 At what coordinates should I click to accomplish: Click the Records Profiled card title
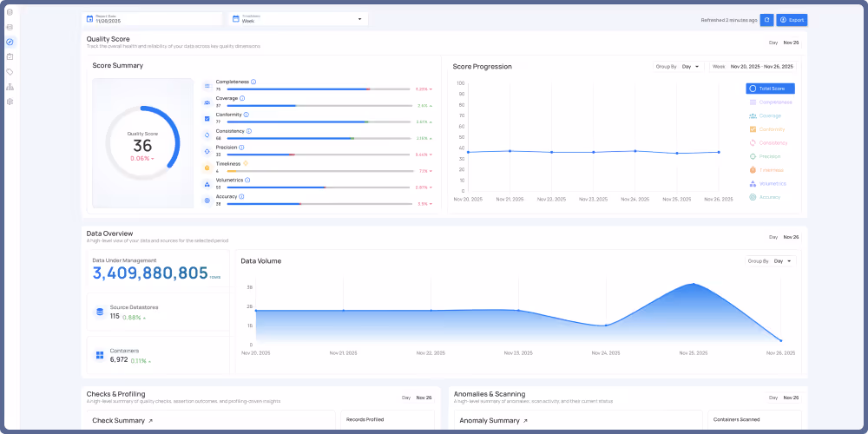pos(365,419)
